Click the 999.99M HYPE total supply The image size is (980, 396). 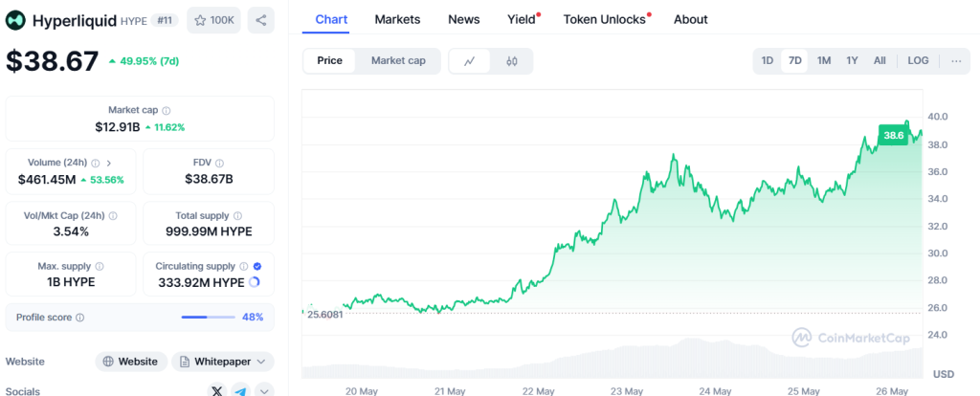pos(209,231)
